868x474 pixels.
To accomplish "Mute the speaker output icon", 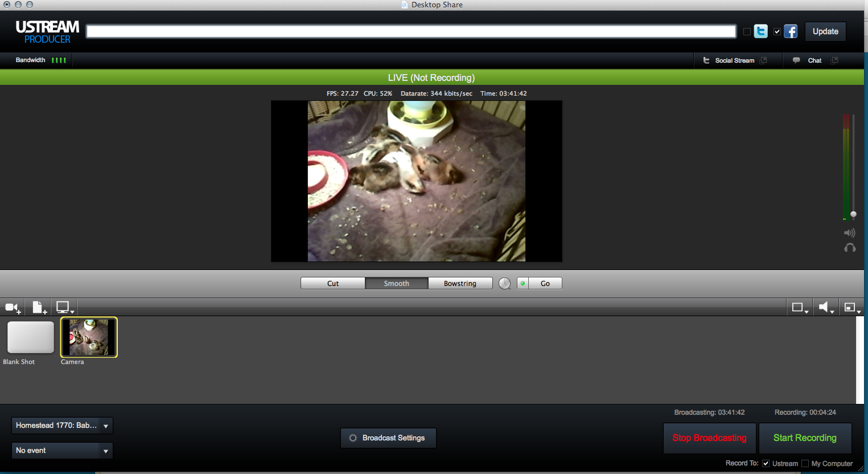I will [x=849, y=232].
